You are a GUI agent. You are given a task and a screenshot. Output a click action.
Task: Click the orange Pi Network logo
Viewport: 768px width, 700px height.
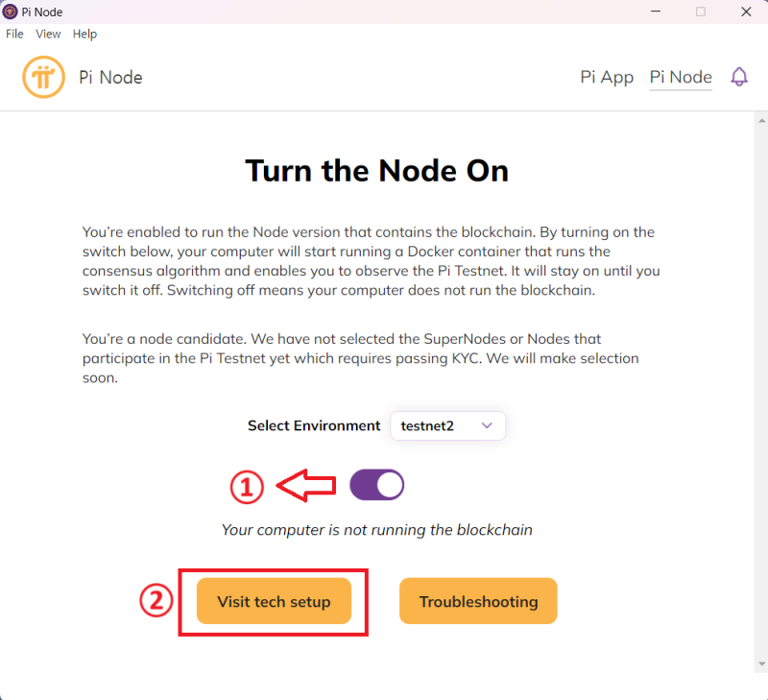pyautogui.click(x=42, y=77)
